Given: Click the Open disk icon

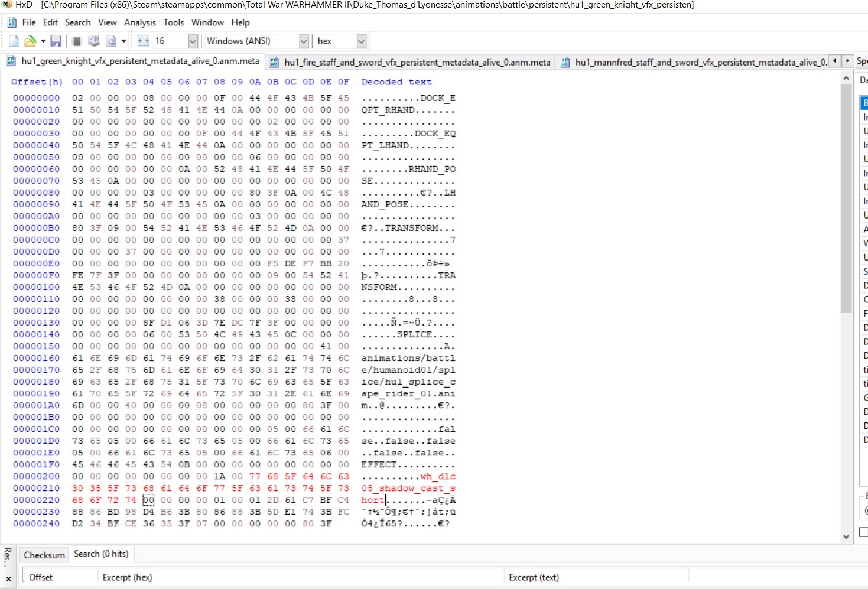Looking at the screenshot, I should [x=94, y=41].
